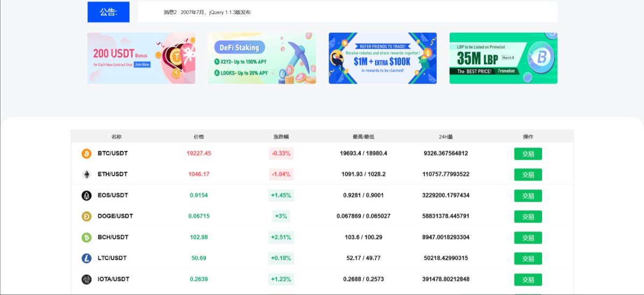Viewport: 644px width, 295px height.
Task: Open the DeFi Staking banner
Action: [x=262, y=58]
